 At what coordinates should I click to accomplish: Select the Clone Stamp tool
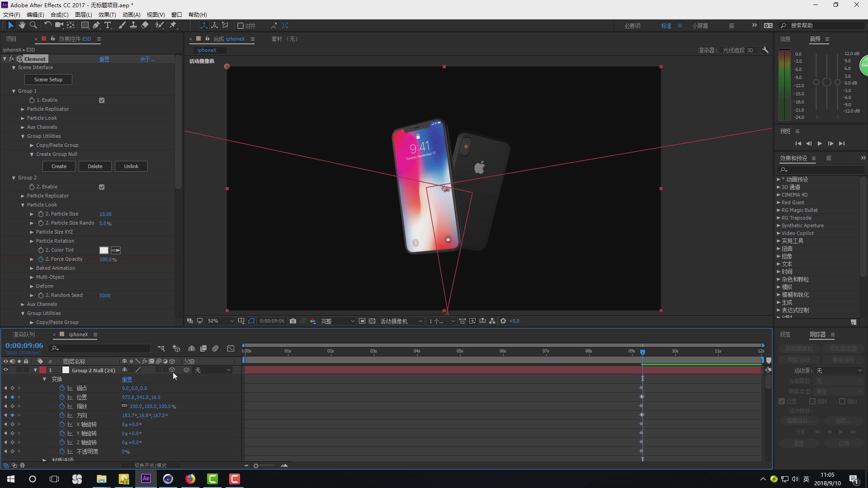click(x=133, y=25)
